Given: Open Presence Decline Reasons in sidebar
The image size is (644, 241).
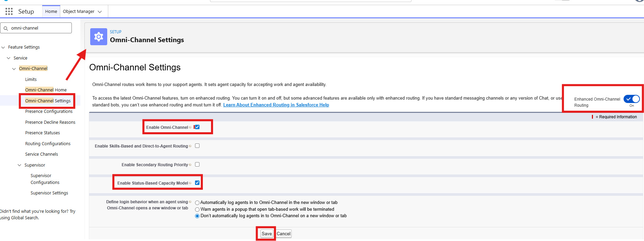Looking at the screenshot, I should point(50,122).
